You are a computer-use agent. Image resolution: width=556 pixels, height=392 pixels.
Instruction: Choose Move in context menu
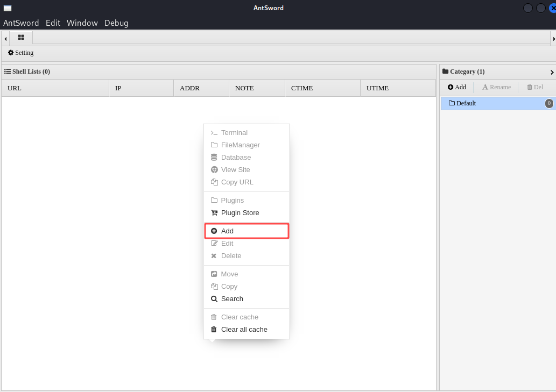pyautogui.click(x=247, y=274)
